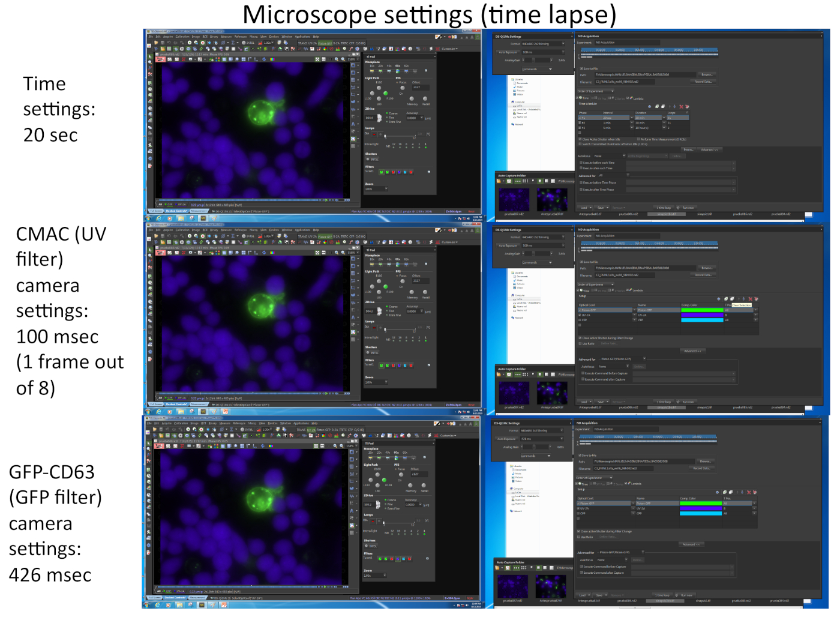Click red delete X in 426 msec Setup toolbar
840x617 pixels.
[749, 492]
